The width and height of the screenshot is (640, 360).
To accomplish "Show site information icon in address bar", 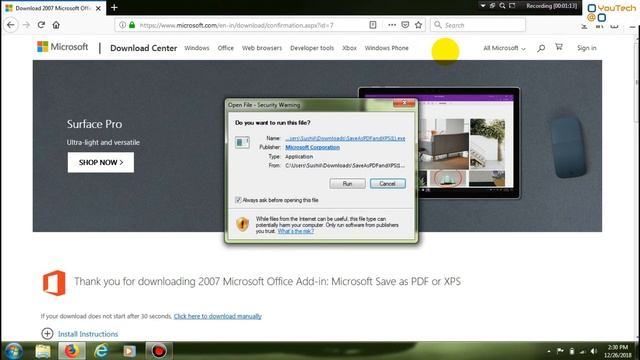I will click(122, 25).
